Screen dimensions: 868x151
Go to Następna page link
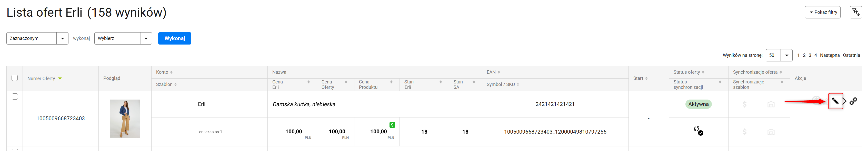tap(830, 55)
